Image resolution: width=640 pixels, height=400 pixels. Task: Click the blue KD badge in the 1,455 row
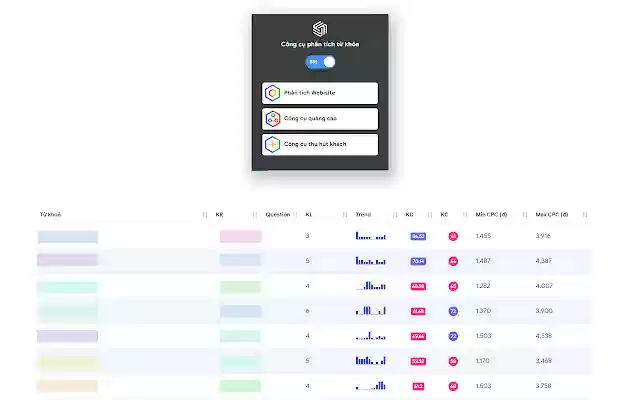click(x=418, y=236)
